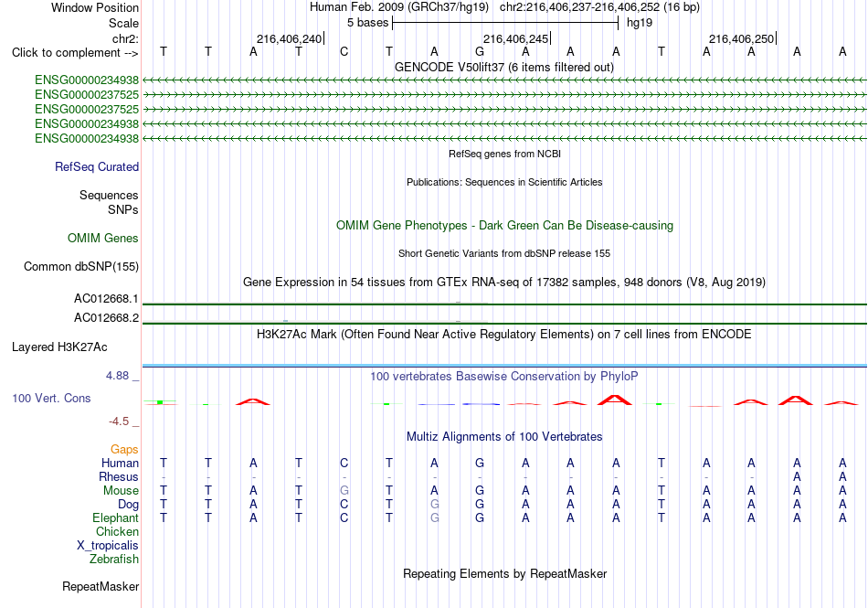
Task: Click the 216,406,250 ruler coordinate
Action: pos(741,38)
